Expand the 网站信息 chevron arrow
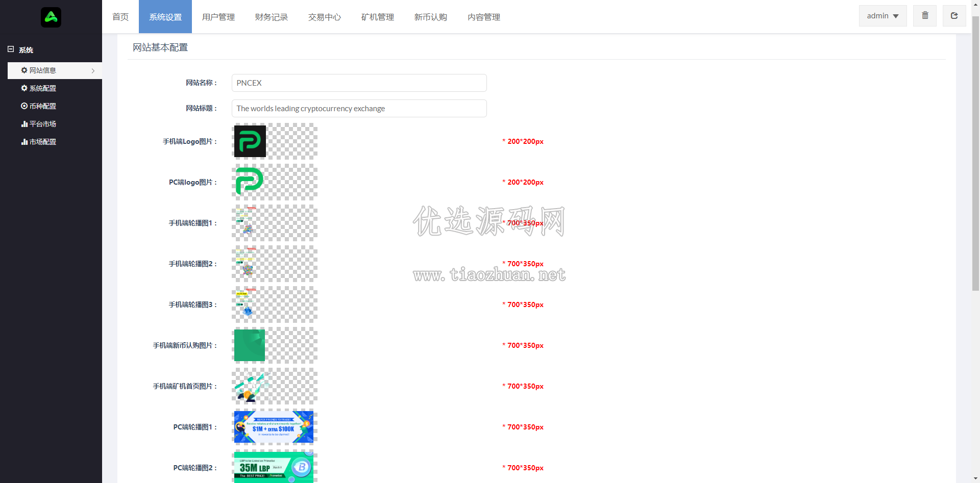 coord(93,71)
